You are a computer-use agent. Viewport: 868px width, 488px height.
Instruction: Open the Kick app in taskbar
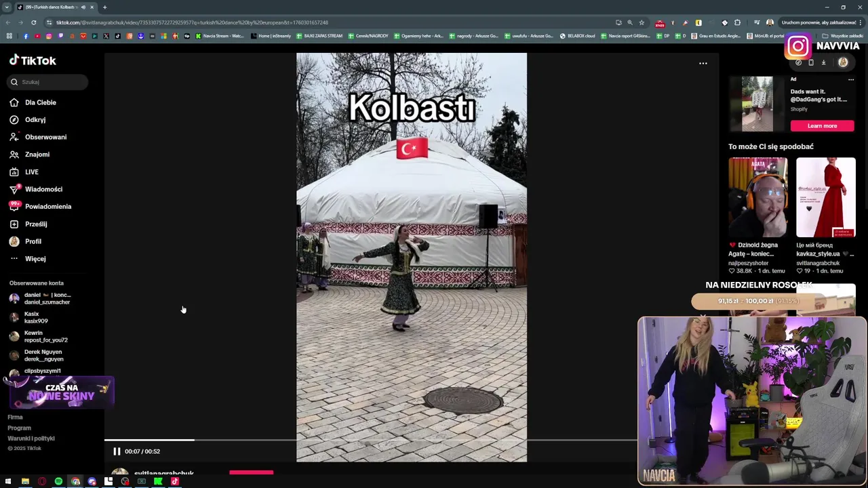click(x=158, y=482)
